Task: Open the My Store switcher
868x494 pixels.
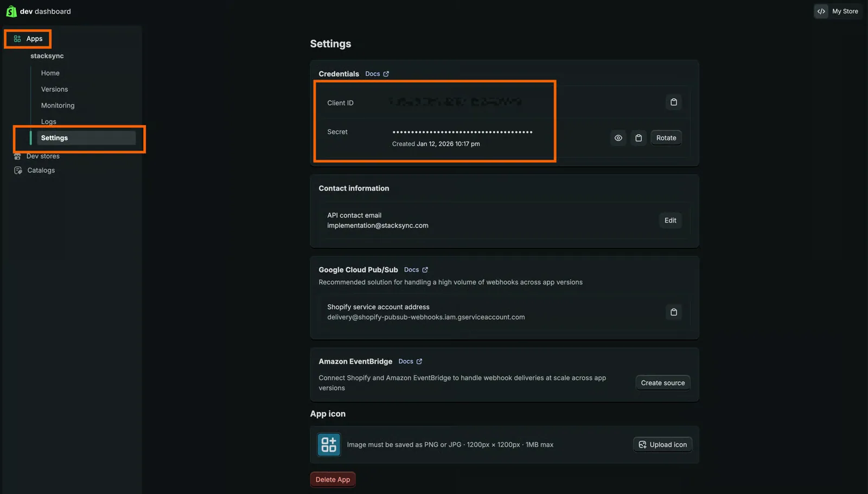Action: coord(838,11)
